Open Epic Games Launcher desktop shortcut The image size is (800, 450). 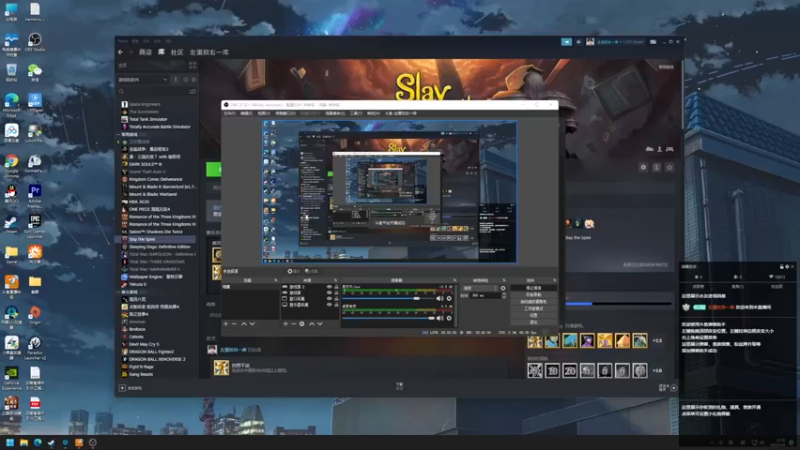tap(35, 227)
